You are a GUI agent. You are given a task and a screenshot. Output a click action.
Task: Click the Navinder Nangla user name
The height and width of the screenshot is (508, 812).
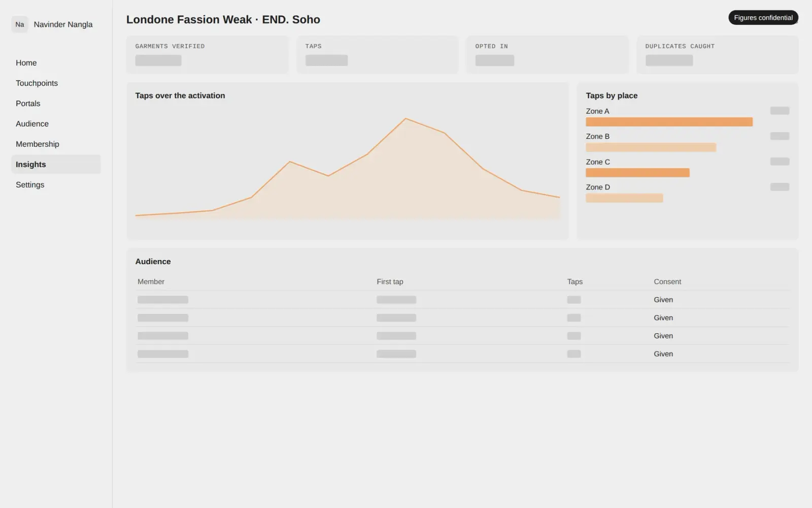(x=63, y=24)
